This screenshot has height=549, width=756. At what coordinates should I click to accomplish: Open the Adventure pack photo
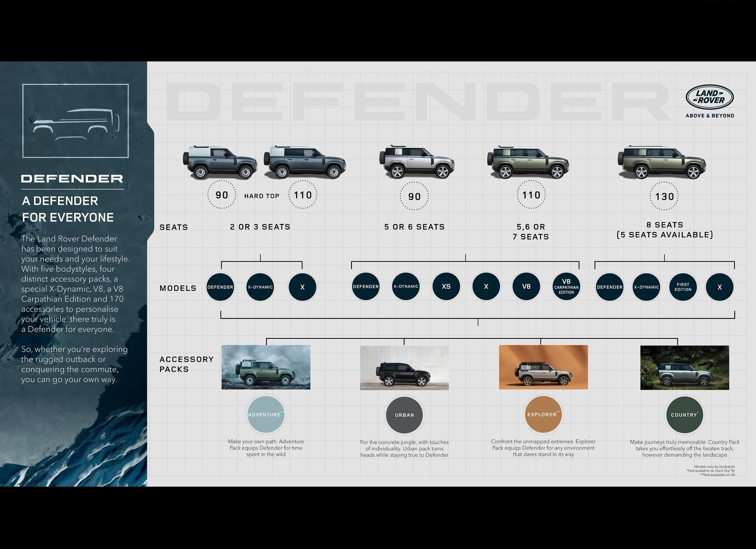tap(266, 367)
